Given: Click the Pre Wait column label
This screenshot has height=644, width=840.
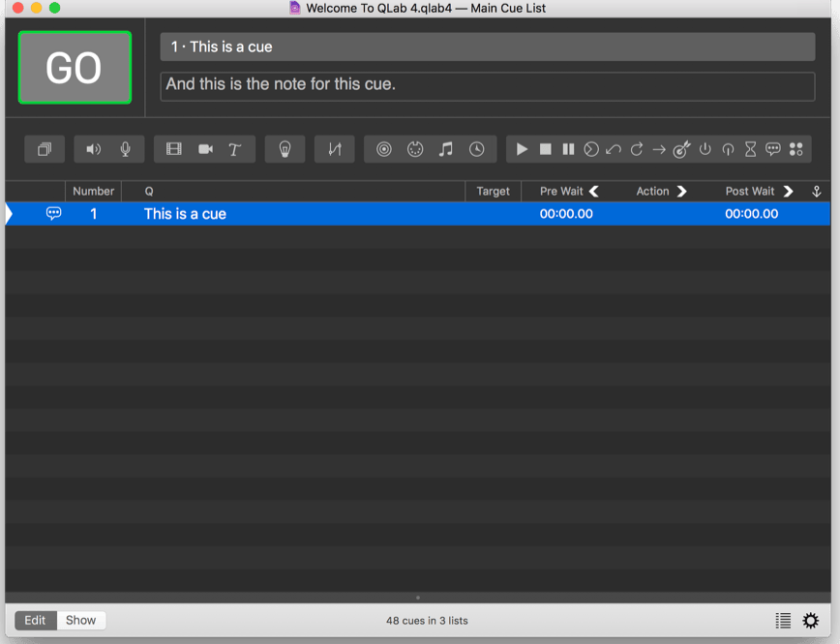Looking at the screenshot, I should click(x=561, y=192).
